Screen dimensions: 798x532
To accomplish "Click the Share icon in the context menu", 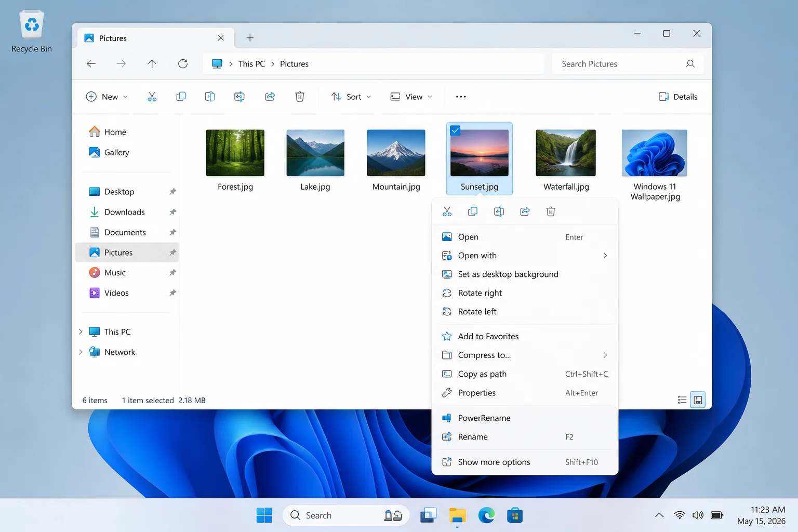I will [x=525, y=211].
